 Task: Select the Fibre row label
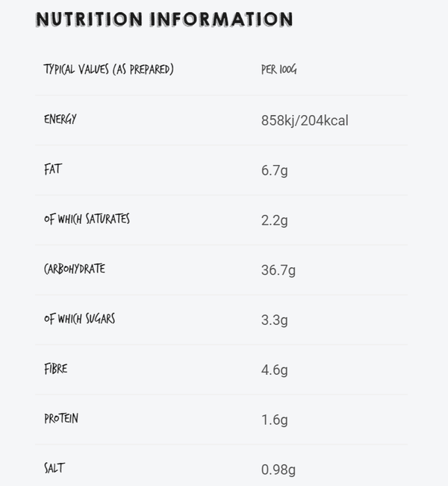tap(55, 369)
